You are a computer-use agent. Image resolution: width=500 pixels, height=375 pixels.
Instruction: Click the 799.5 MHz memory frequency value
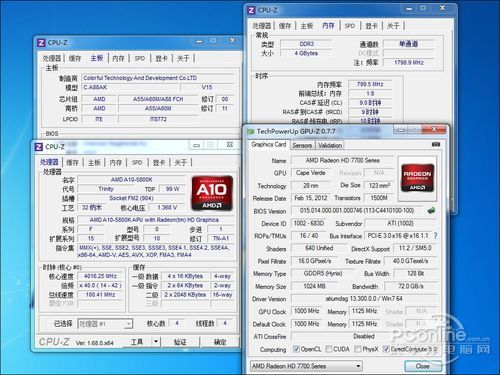pyautogui.click(x=370, y=84)
